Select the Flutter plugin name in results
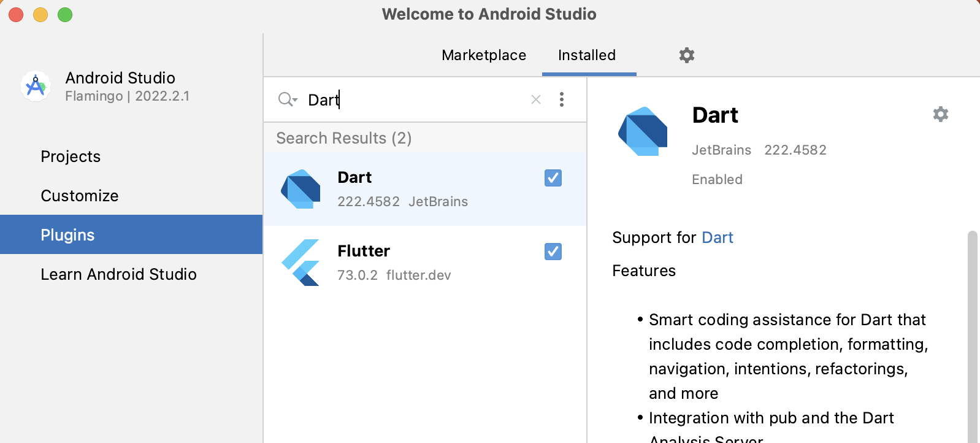This screenshot has width=980, height=443. pos(364,251)
